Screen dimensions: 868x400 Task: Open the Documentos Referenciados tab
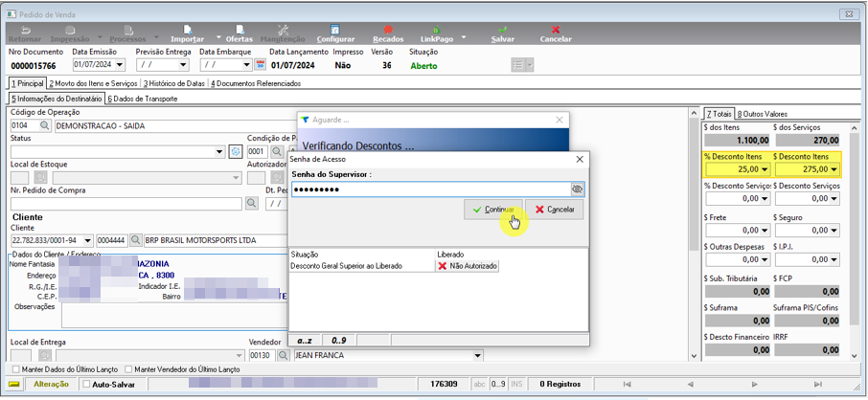coord(256,83)
